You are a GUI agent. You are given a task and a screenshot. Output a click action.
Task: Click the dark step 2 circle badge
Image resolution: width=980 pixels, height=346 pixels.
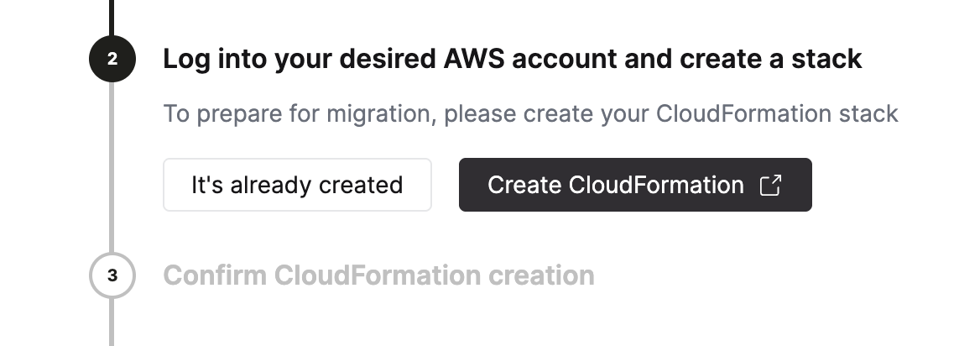click(112, 60)
